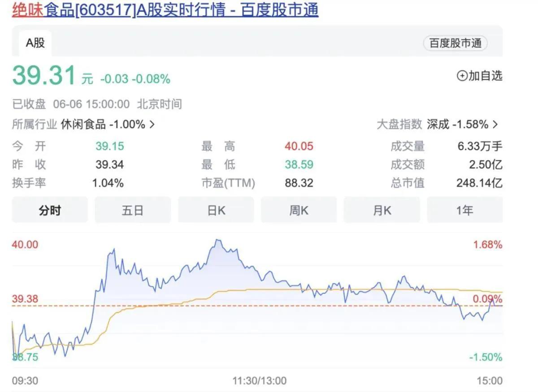Select the 月K monthly chart view
Viewport: 538px width, 392px height.
click(x=382, y=210)
